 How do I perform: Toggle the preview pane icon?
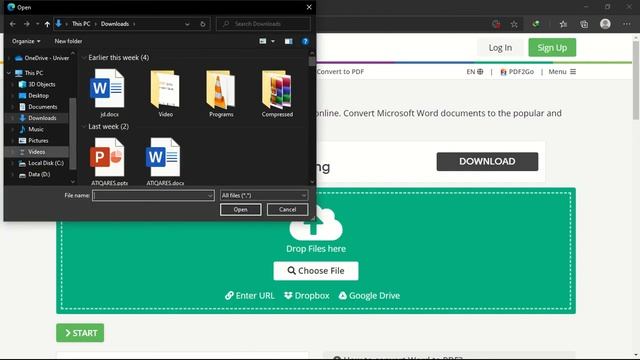289,41
